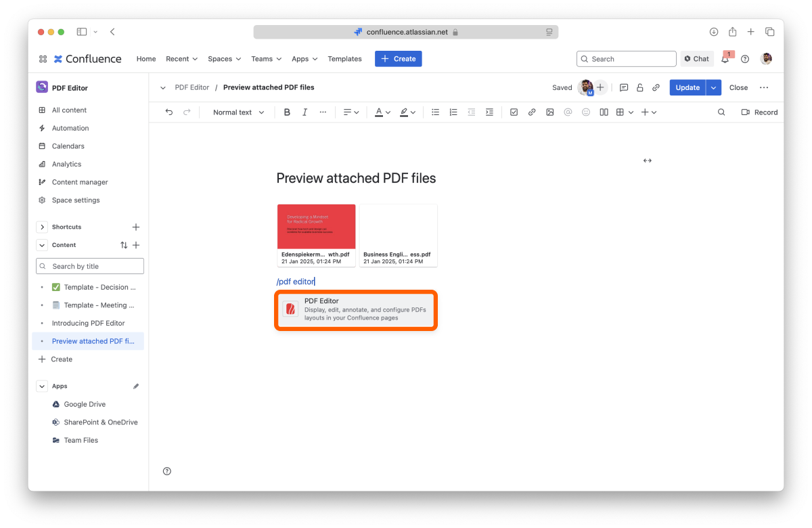
Task: Open the Teams menu
Action: pyautogui.click(x=267, y=59)
